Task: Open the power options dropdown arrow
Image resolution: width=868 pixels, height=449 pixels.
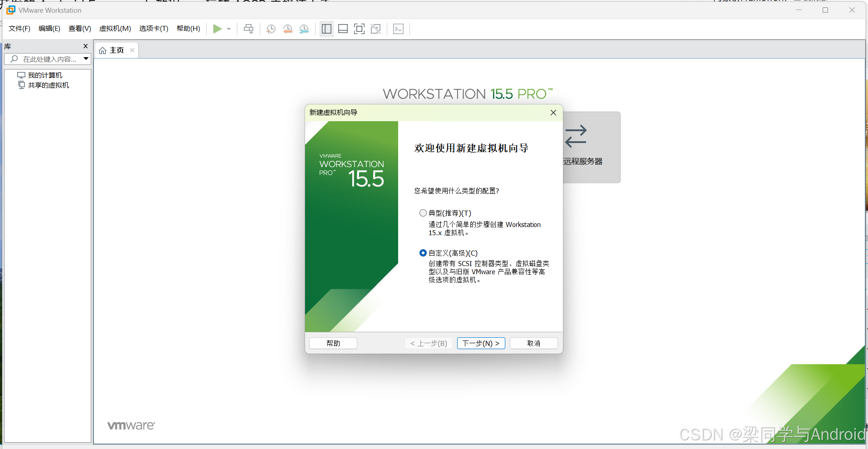Action: pyautogui.click(x=229, y=29)
